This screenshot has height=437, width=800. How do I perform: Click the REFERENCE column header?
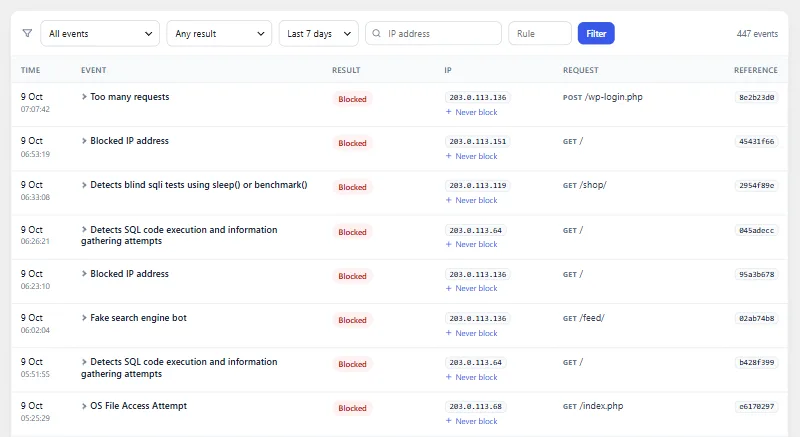click(x=756, y=70)
